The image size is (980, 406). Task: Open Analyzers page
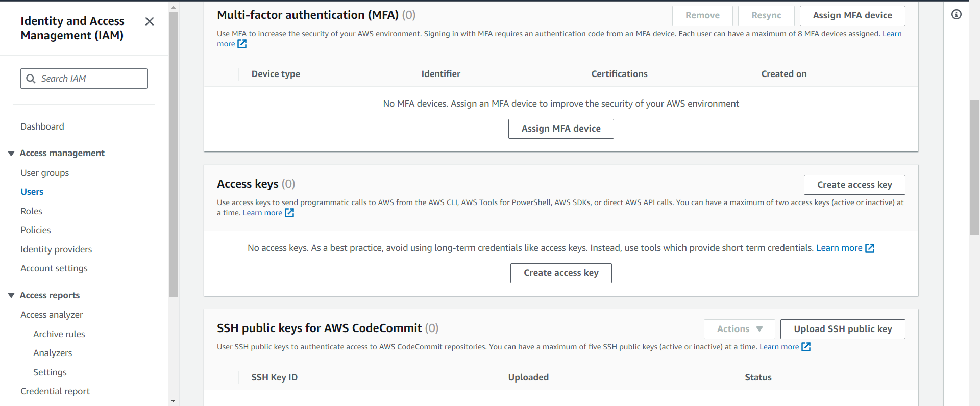click(x=53, y=353)
